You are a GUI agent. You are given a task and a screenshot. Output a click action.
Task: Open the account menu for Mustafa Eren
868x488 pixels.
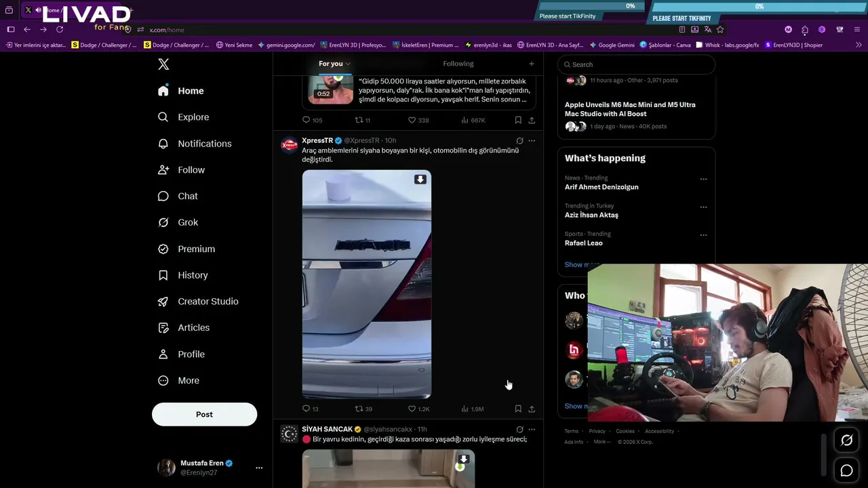point(259,468)
